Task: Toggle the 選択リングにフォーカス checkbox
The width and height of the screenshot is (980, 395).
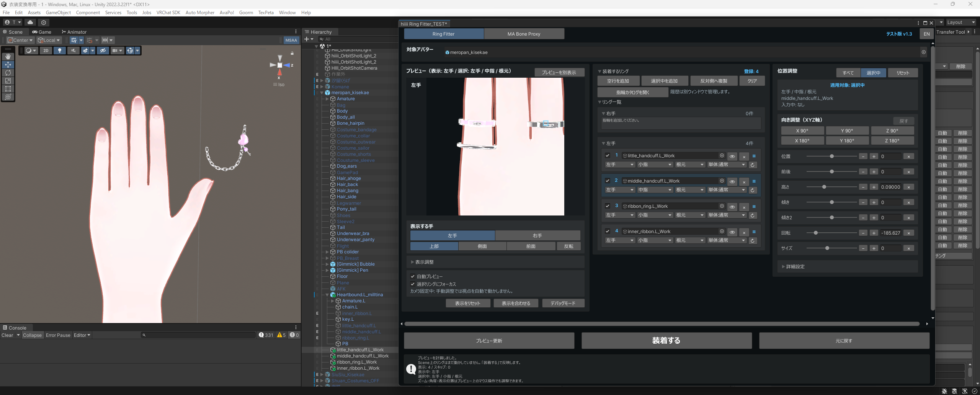Action: [413, 284]
